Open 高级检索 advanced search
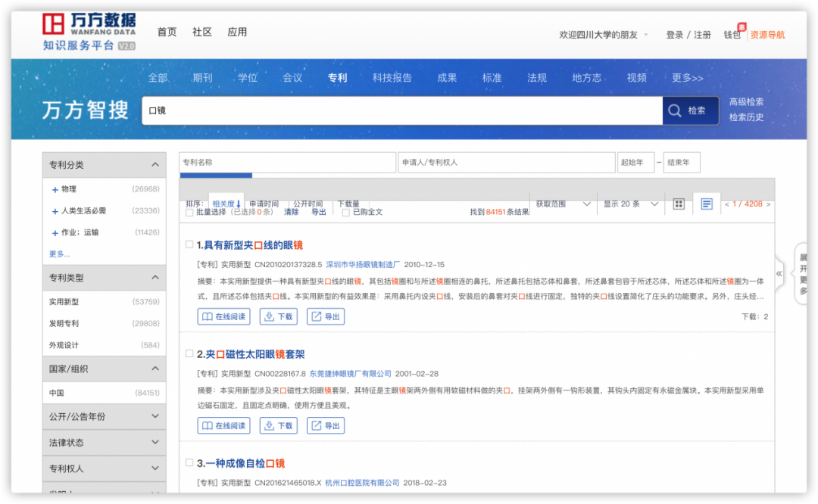The height and width of the screenshot is (504, 818). [746, 101]
